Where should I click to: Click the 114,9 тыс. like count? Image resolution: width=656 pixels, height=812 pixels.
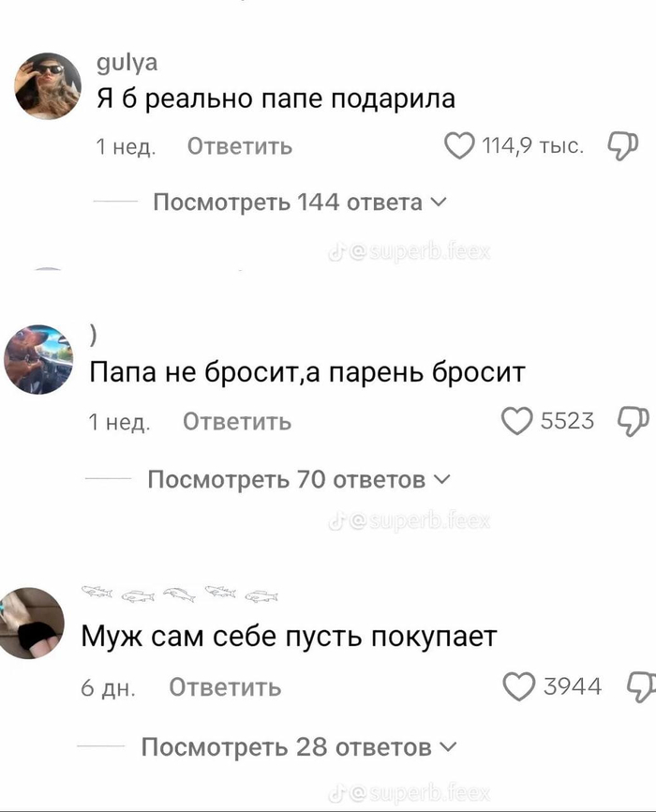click(533, 146)
